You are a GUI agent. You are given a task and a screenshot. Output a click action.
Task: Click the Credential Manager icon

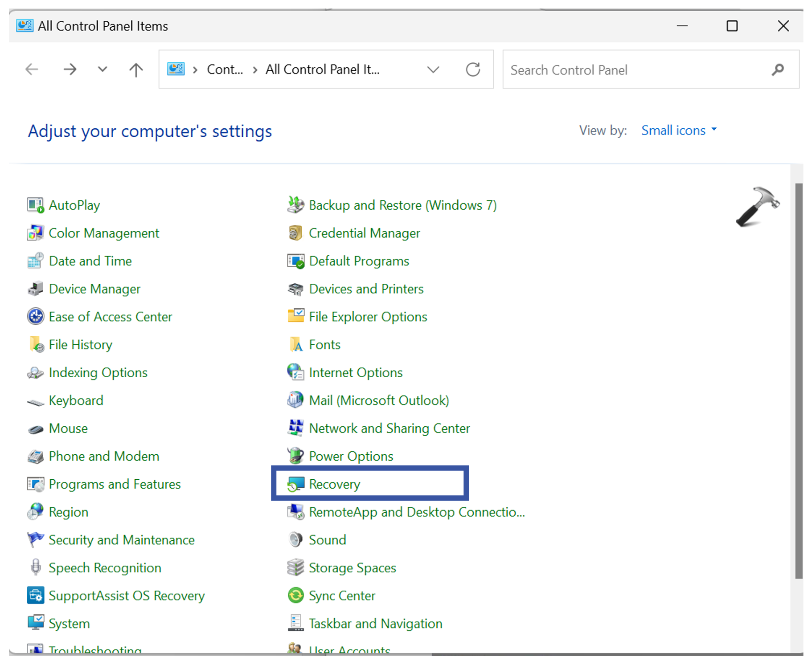click(295, 233)
